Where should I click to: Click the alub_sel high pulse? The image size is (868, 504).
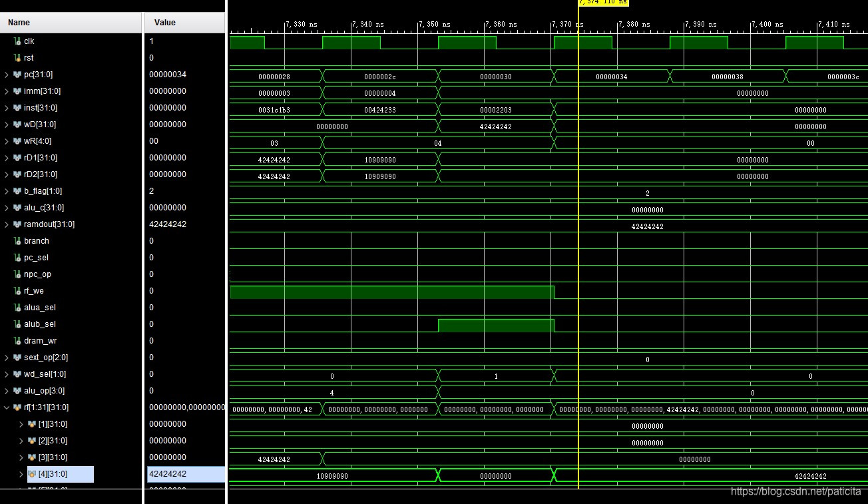pos(496,325)
